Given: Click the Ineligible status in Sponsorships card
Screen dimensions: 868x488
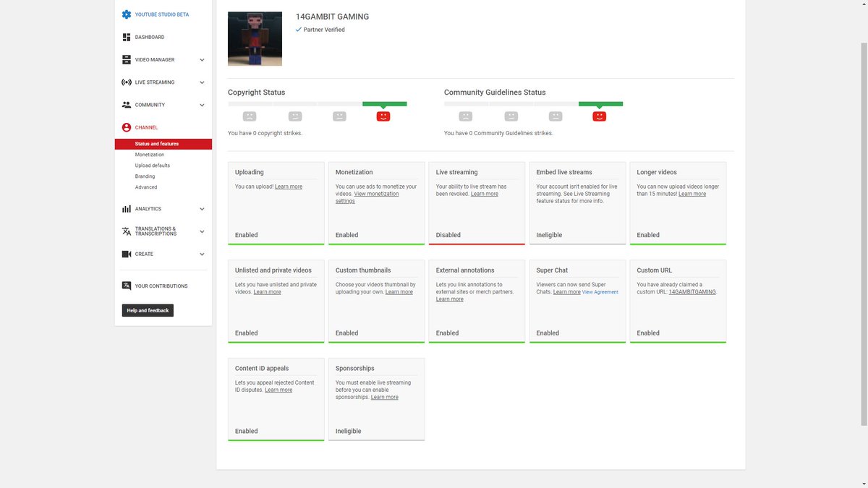Looking at the screenshot, I should click(x=349, y=431).
